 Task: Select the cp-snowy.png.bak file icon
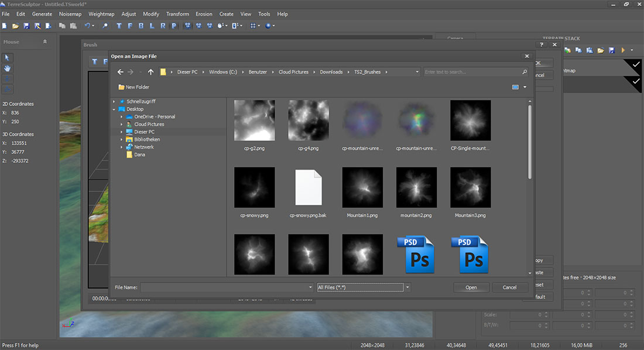309,188
